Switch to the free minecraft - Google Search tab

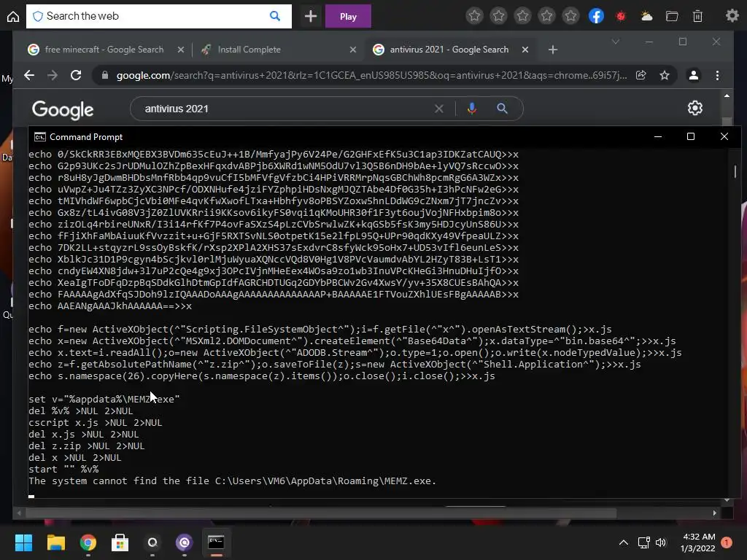tap(104, 50)
